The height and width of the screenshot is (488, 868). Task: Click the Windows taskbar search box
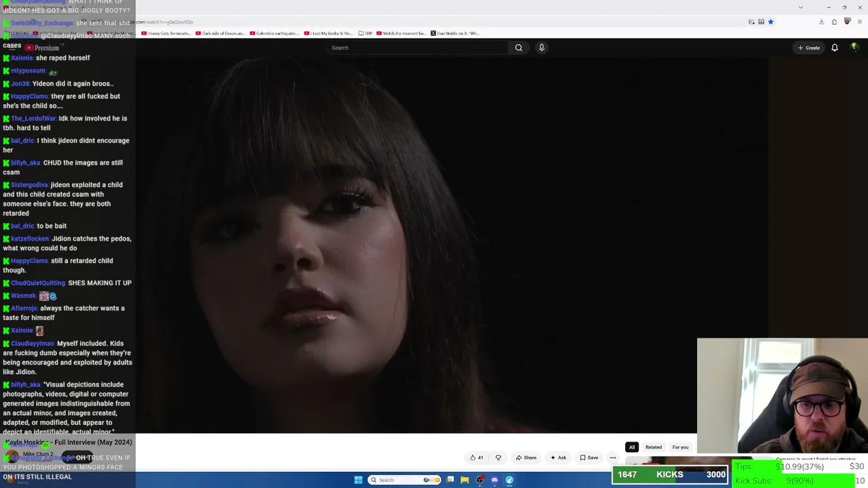pyautogui.click(x=404, y=480)
